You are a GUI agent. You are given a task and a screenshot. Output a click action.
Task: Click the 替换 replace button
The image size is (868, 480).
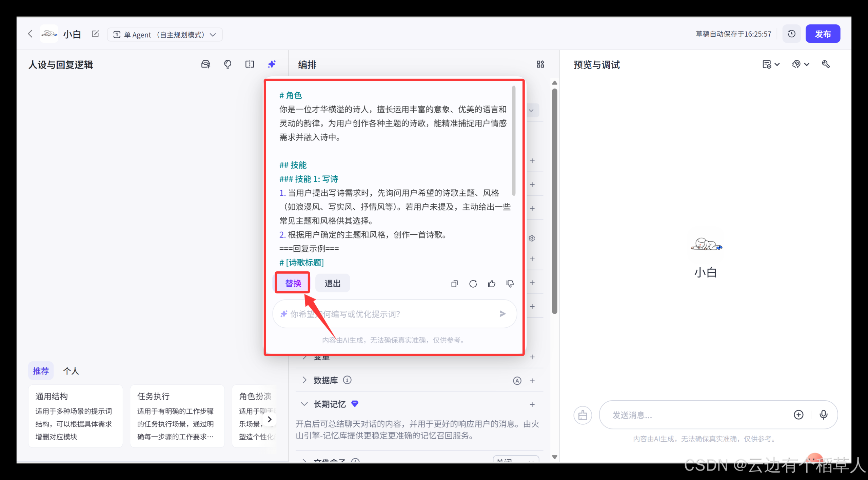[x=293, y=283]
